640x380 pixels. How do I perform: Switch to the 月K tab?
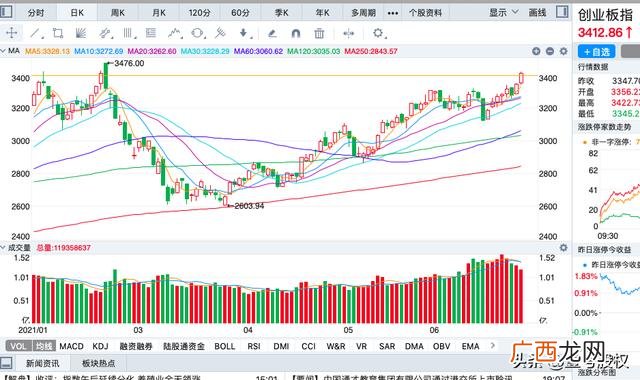(x=159, y=13)
